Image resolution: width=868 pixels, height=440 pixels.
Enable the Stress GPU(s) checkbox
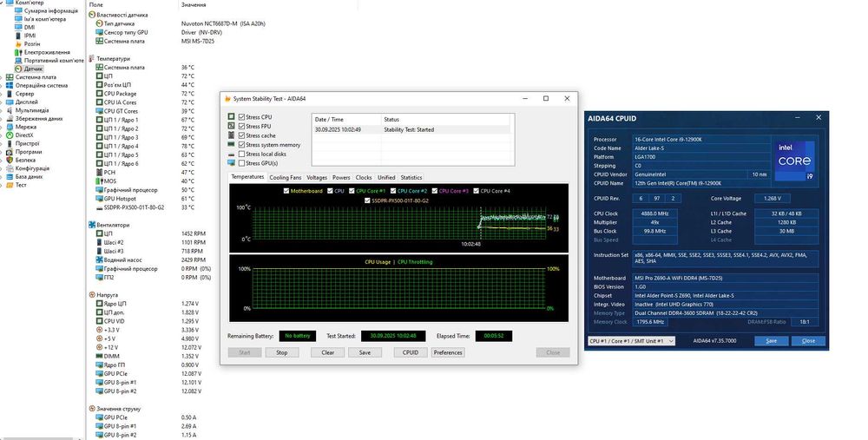pyautogui.click(x=242, y=163)
